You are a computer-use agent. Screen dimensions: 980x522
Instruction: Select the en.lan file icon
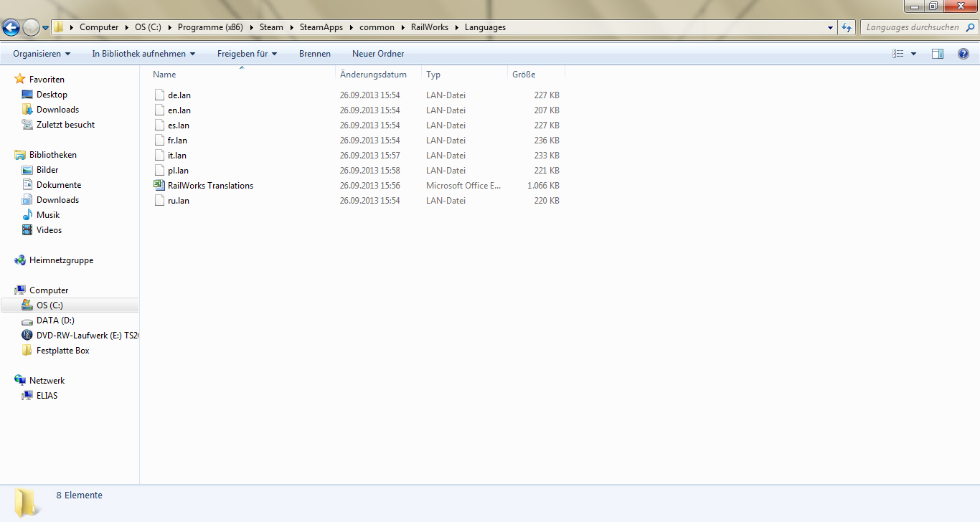[x=160, y=110]
